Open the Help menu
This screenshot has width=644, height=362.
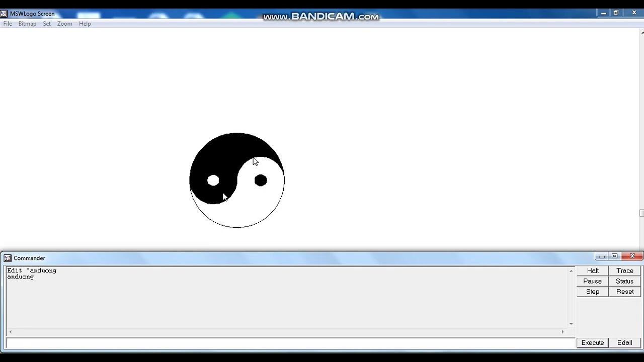point(85,24)
